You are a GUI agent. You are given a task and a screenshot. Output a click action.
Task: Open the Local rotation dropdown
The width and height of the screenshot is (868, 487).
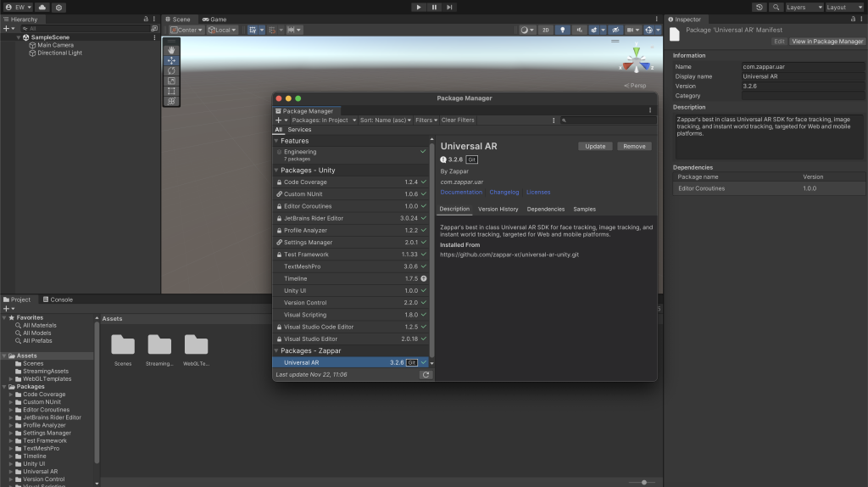[222, 30]
